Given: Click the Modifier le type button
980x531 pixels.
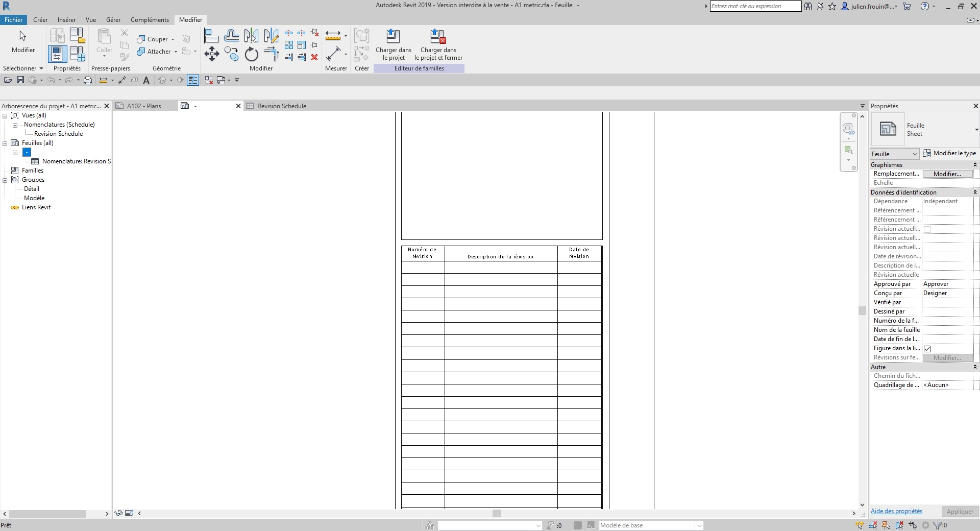Looking at the screenshot, I should [949, 153].
